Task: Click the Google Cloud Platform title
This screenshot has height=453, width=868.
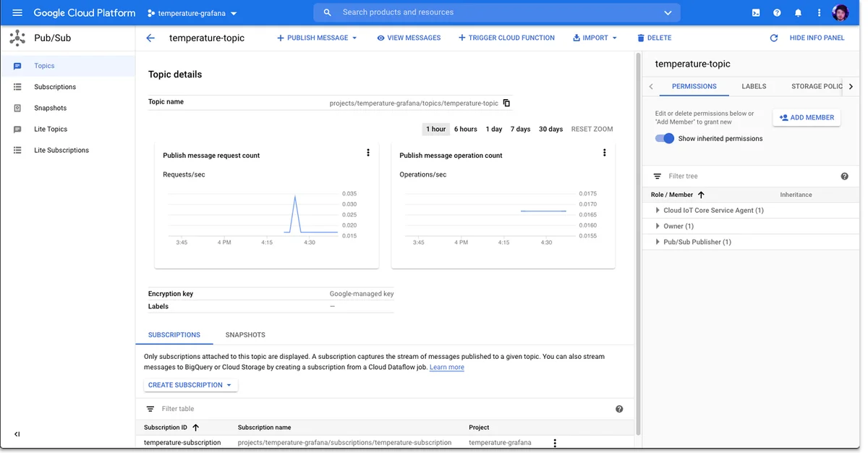Action: click(85, 13)
